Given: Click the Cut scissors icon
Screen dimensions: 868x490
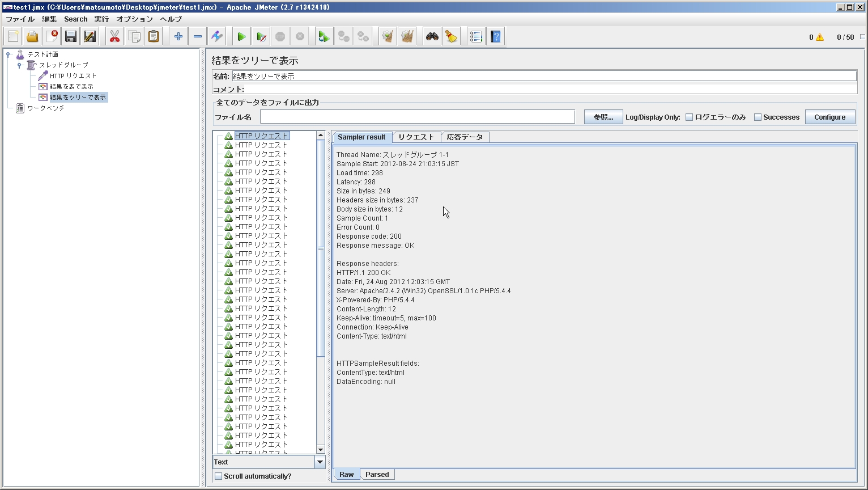Looking at the screenshot, I should pos(114,37).
